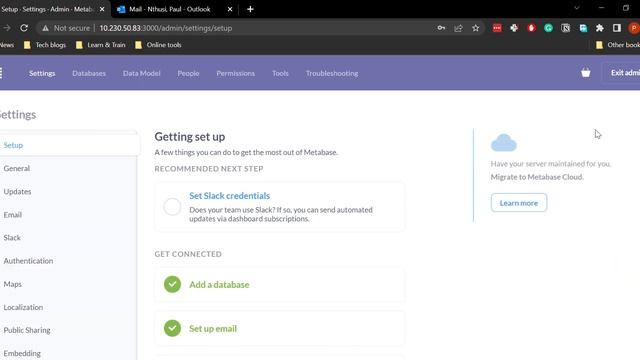Select Public Sharing in settings sidebar
The width and height of the screenshot is (640, 360).
(68, 330)
